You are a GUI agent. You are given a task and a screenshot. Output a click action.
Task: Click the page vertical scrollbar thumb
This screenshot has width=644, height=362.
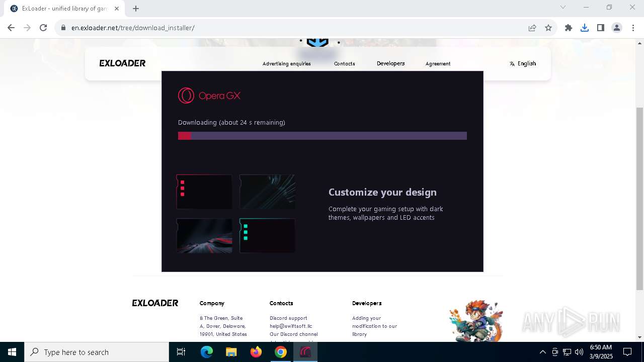639,199
